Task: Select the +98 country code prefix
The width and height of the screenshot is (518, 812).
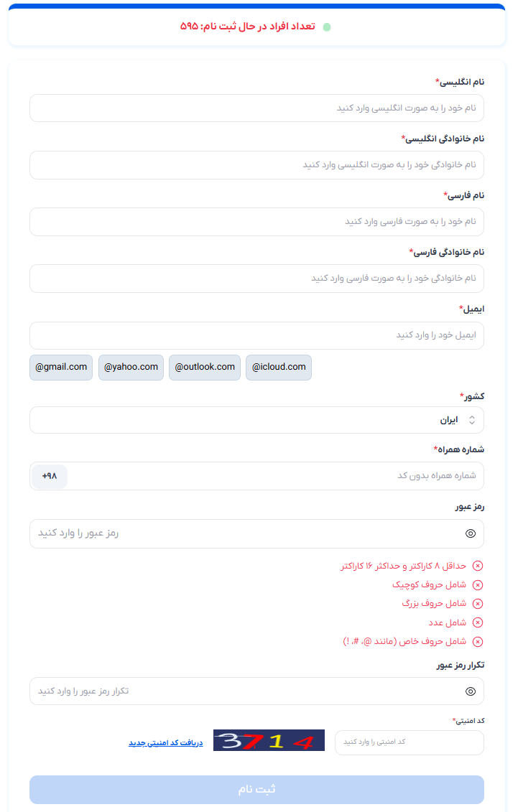Action: pyautogui.click(x=50, y=476)
